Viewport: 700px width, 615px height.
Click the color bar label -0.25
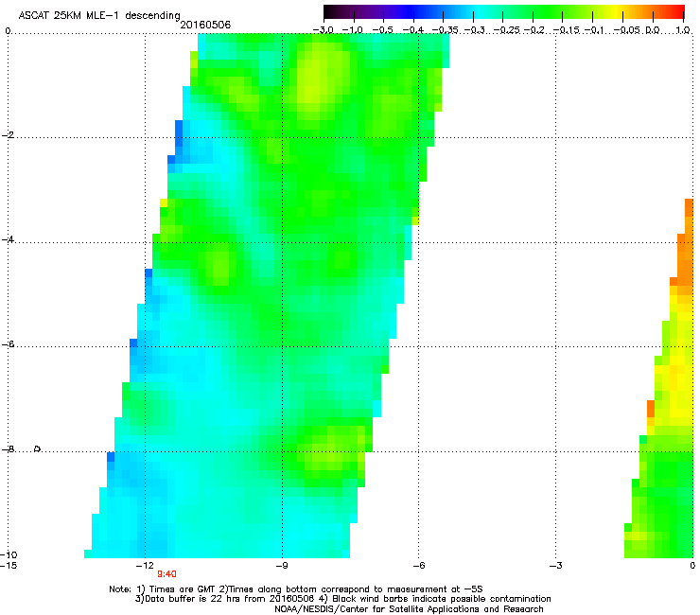pos(507,30)
